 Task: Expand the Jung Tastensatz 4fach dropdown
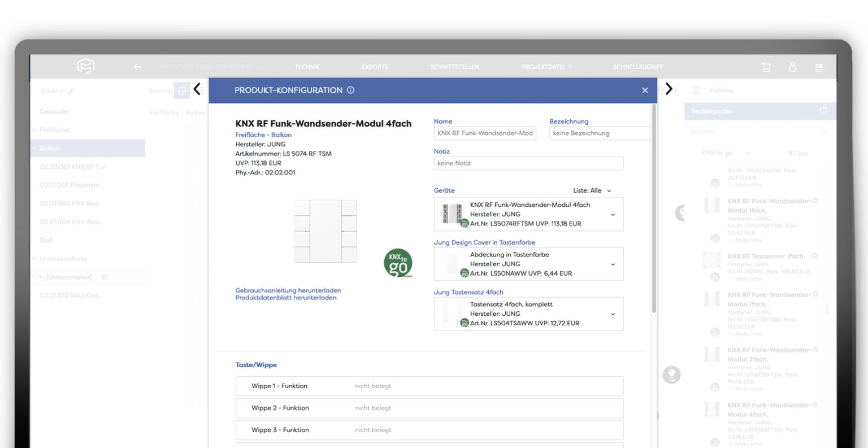(613, 314)
